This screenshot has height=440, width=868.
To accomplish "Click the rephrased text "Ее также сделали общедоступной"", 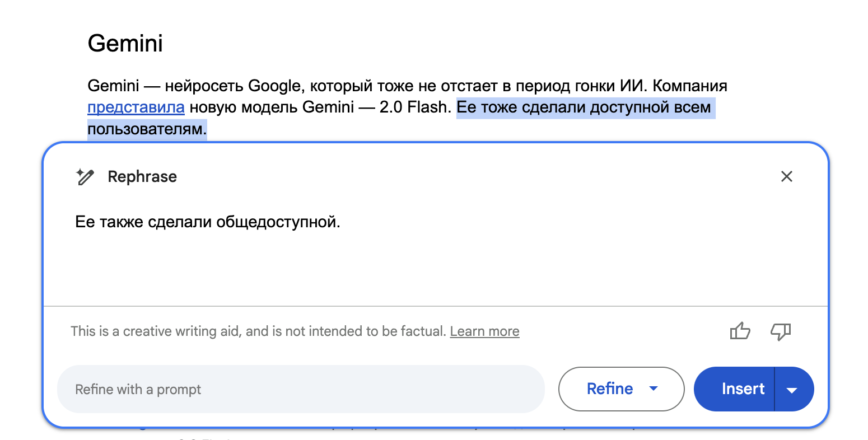I will tap(207, 222).
